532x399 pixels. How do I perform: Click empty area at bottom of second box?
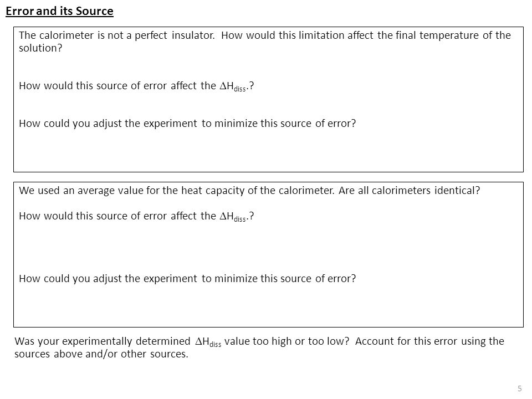pyautogui.click(x=268, y=305)
